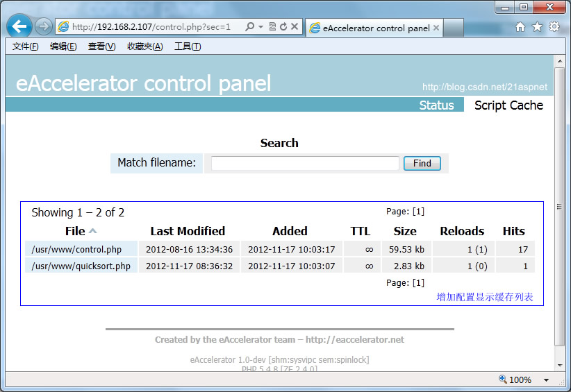Image resolution: width=571 pixels, height=392 pixels.
Task: Minimize the browser window
Action: tap(505, 7)
